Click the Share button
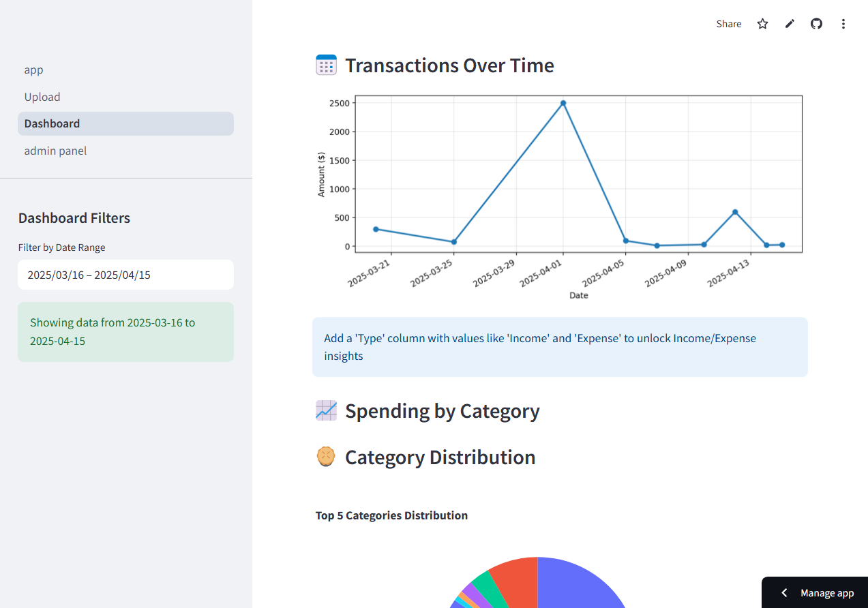The height and width of the screenshot is (608, 868). [728, 23]
